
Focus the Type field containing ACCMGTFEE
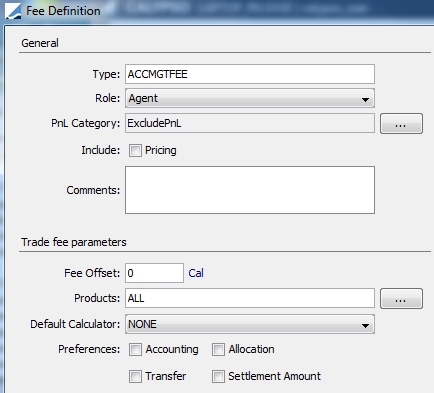[250, 74]
